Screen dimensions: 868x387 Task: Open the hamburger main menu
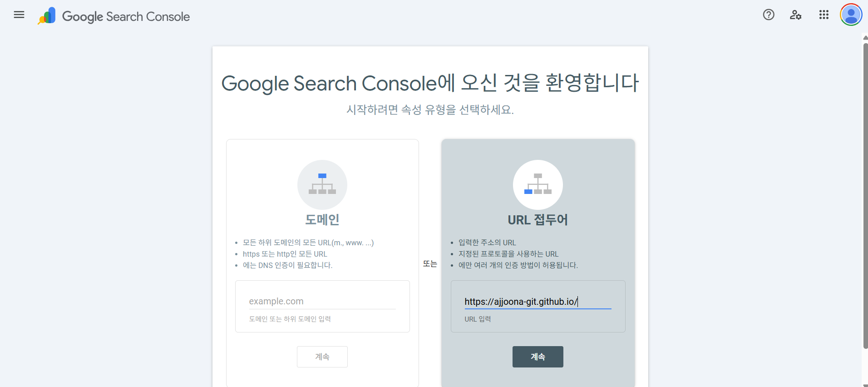coord(19,15)
